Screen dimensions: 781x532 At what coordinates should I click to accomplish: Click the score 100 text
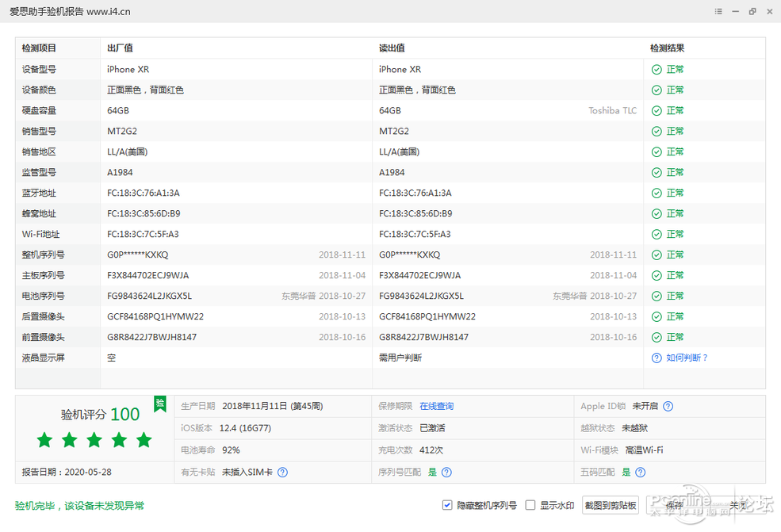coord(125,415)
